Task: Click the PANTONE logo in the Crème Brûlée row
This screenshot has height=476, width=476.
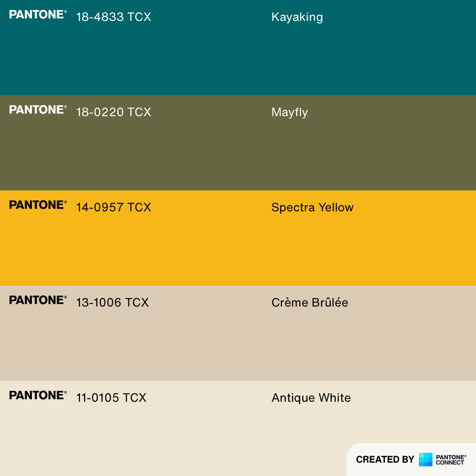Action: click(x=38, y=300)
